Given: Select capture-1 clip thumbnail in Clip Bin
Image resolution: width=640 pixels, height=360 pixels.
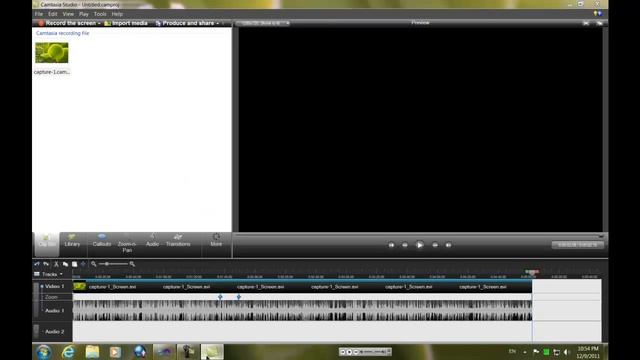Looking at the screenshot, I should point(52,53).
